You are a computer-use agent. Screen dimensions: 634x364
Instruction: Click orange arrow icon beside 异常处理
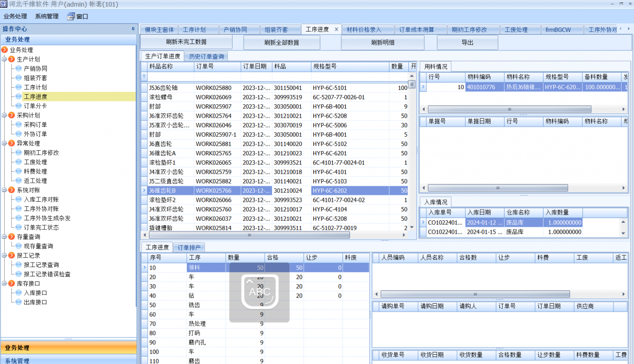pyautogui.click(x=12, y=143)
